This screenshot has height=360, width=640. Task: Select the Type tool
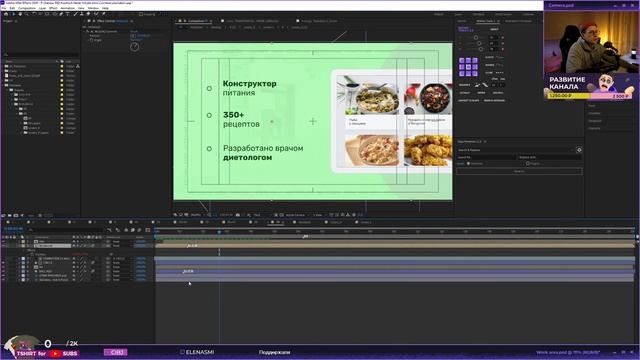68,14
